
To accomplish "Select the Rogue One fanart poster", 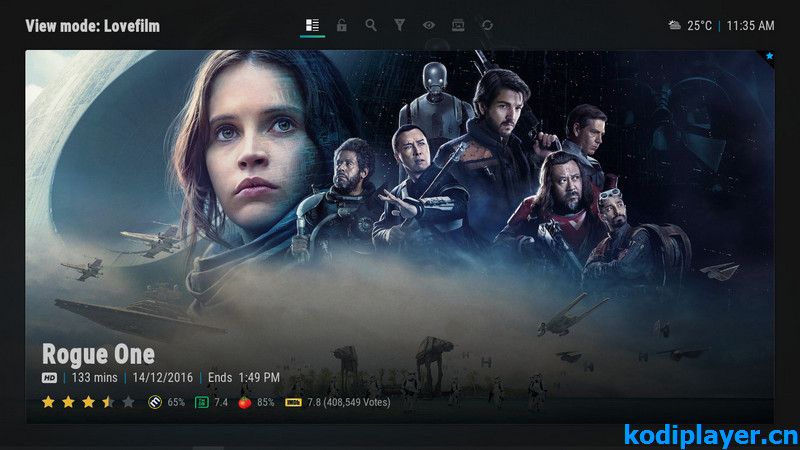I will (x=399, y=236).
